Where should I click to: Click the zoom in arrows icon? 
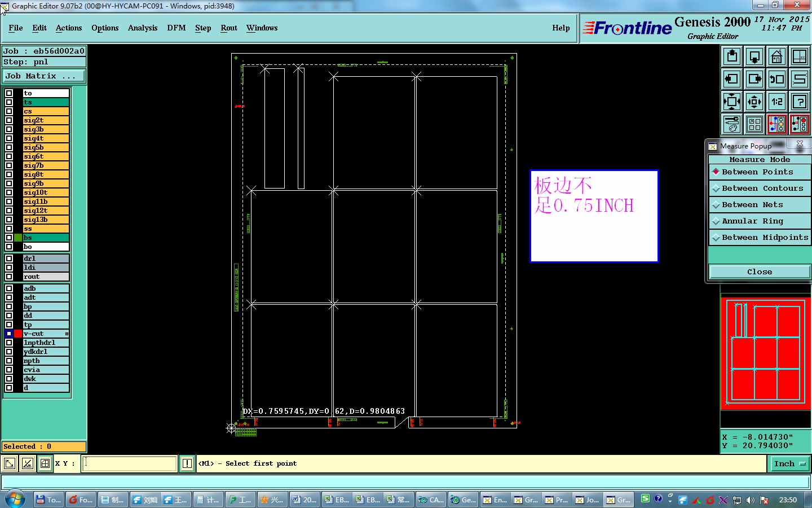(x=732, y=102)
